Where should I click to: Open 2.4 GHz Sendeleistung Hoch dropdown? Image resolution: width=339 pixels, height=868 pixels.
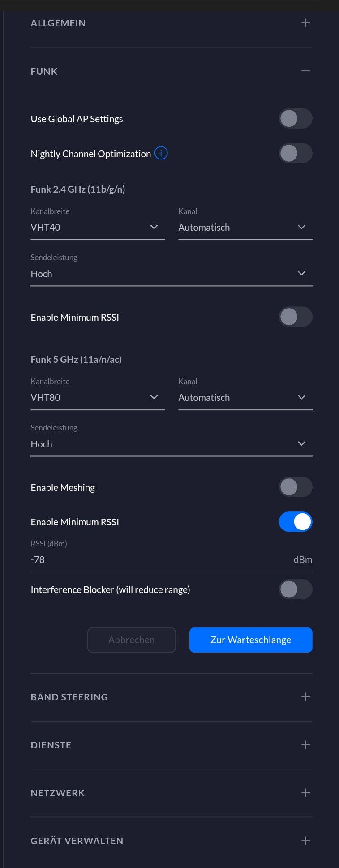coord(171,274)
